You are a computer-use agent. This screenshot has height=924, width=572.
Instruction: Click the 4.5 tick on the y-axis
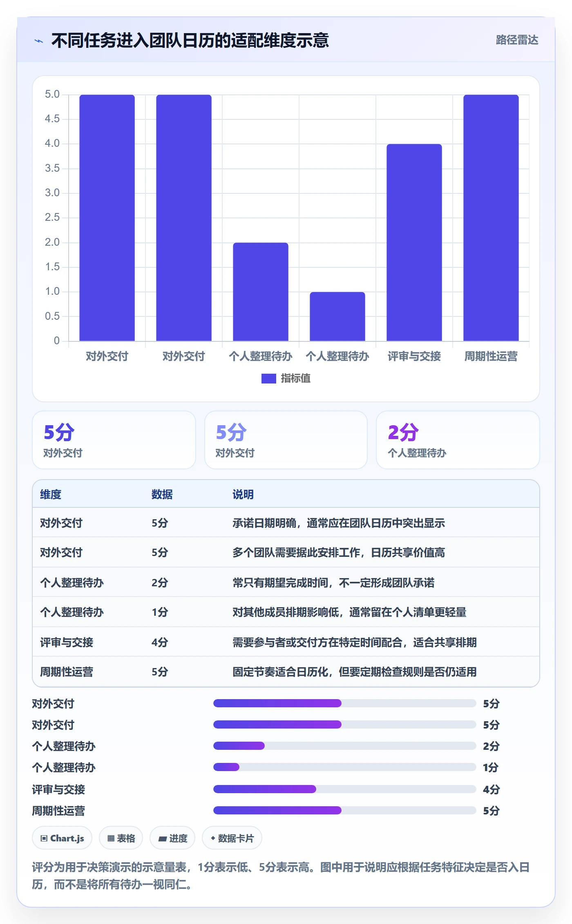click(x=52, y=119)
